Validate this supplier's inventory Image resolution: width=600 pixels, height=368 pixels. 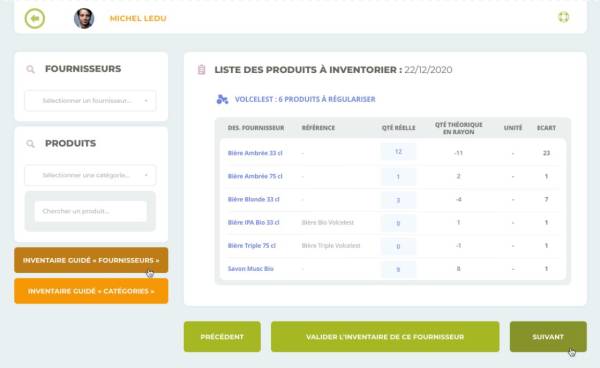[385, 337]
